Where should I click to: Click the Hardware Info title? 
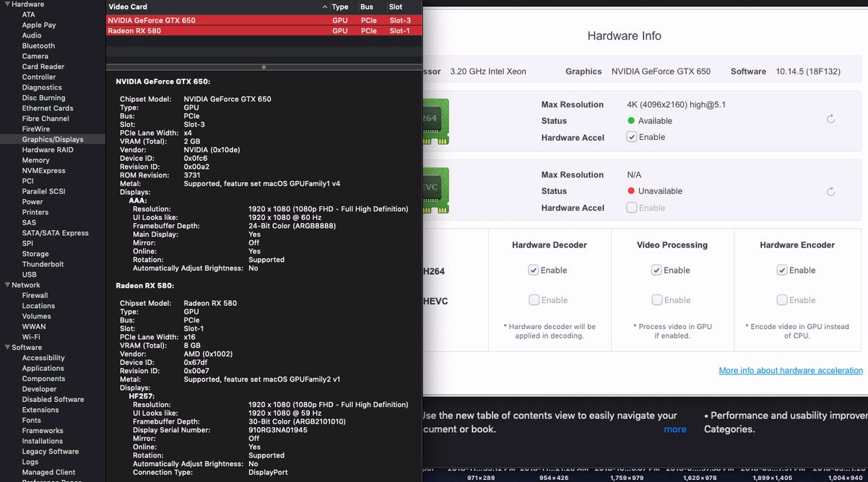[625, 36]
